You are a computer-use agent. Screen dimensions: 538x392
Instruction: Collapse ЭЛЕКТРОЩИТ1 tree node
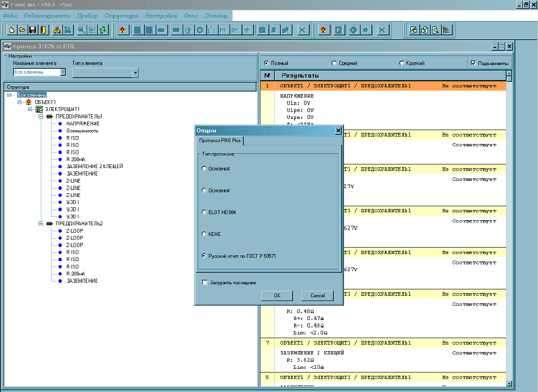click(x=30, y=110)
